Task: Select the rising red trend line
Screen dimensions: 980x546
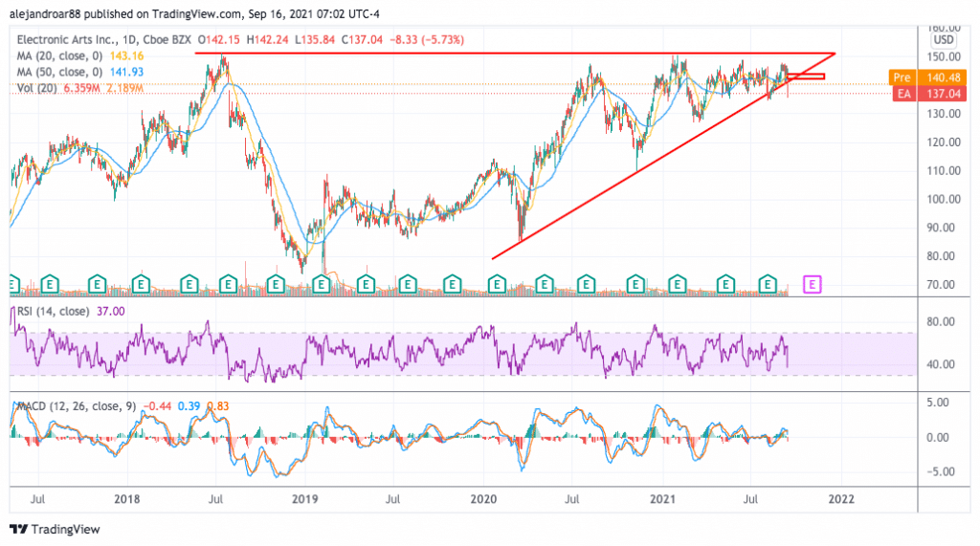Action: [662, 156]
